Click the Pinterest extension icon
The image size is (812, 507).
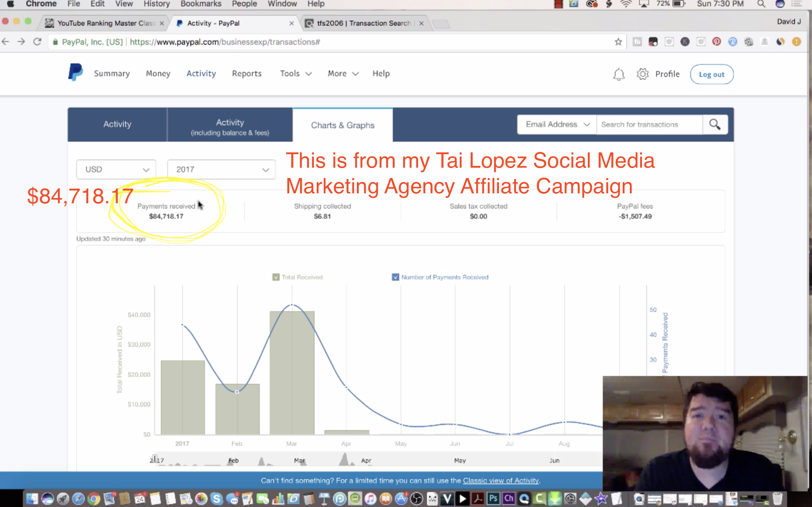point(717,42)
